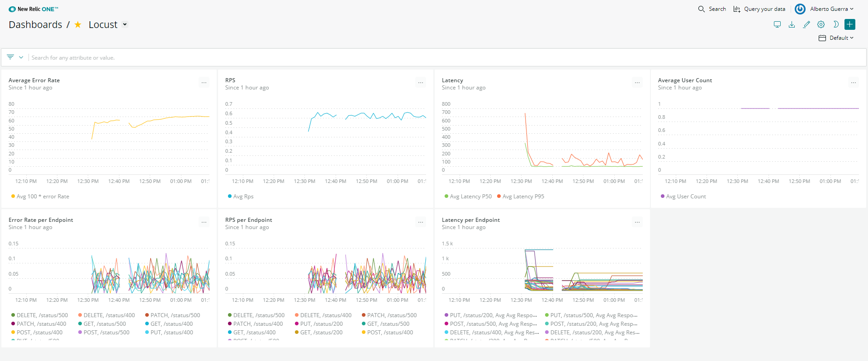Image resolution: width=868 pixels, height=361 pixels.
Task: Click the Search magnifier icon
Action: pyautogui.click(x=701, y=9)
